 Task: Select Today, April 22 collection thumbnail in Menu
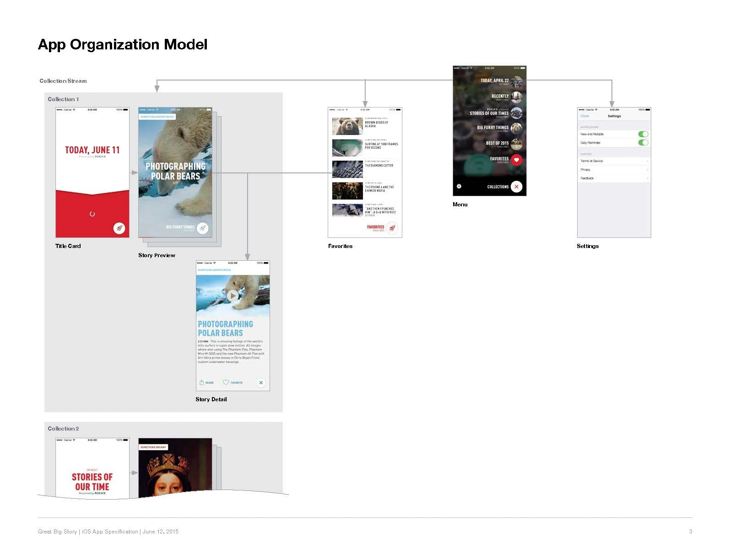tap(516, 82)
